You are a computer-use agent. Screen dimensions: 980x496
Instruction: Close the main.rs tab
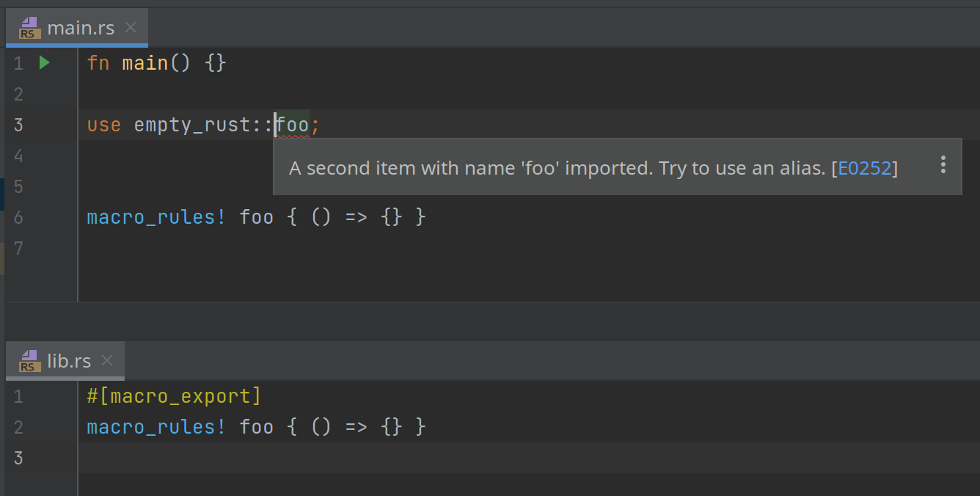click(x=130, y=27)
